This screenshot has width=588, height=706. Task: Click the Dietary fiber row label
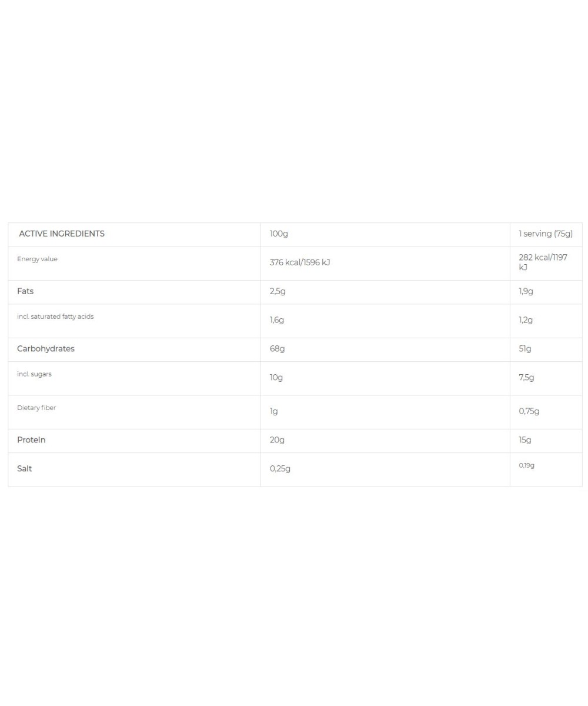click(x=36, y=408)
